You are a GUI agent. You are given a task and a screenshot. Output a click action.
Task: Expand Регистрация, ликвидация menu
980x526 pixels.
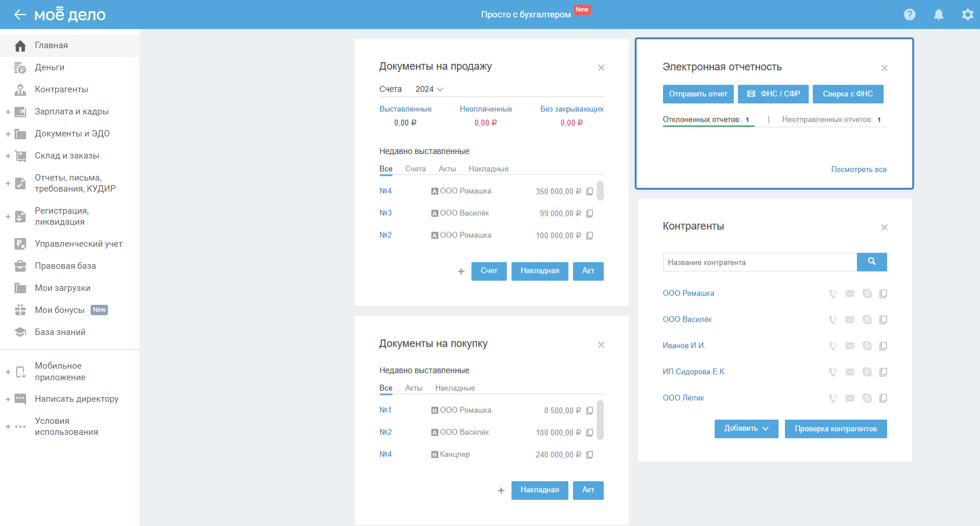8,217
